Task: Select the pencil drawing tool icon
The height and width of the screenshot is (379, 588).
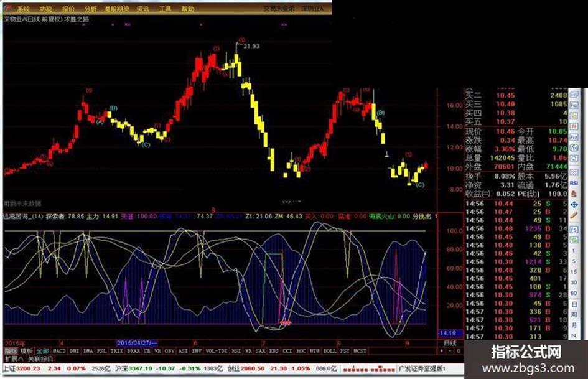Action: 574,215
